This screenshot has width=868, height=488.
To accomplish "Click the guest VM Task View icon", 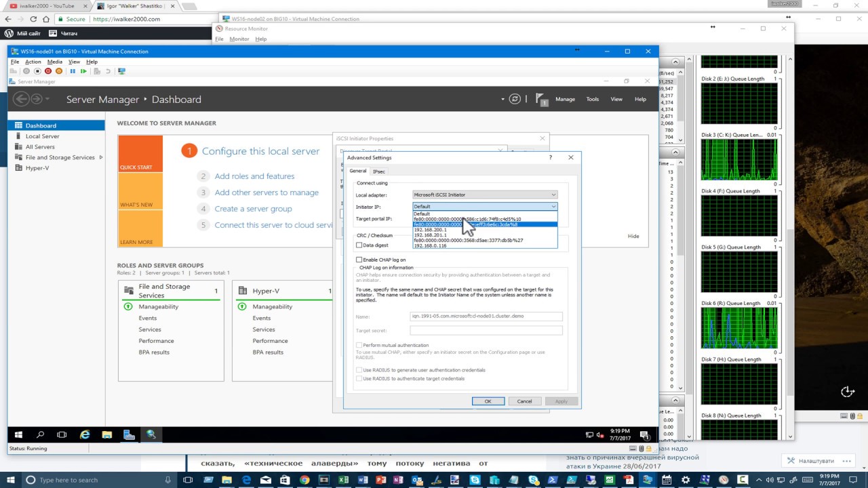I will [x=62, y=434].
